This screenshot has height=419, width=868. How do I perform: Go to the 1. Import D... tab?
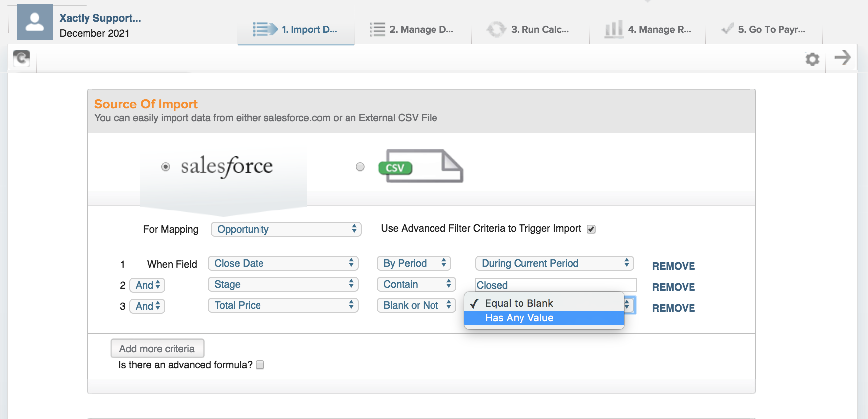coord(296,30)
